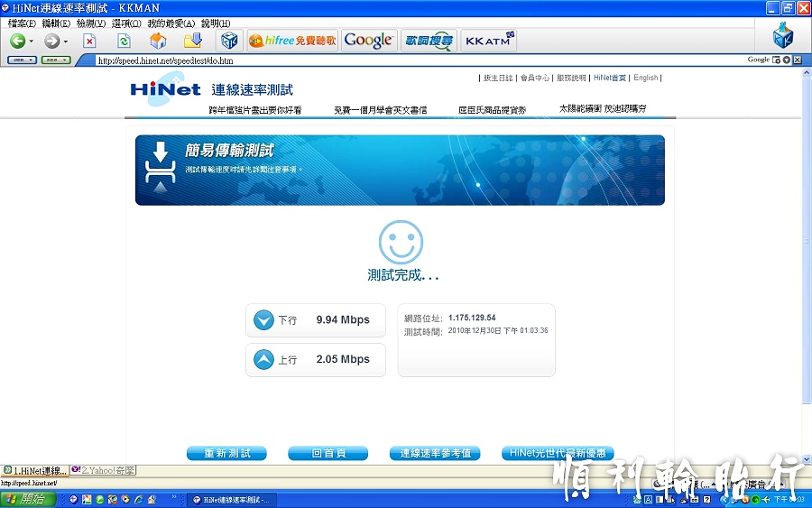The height and width of the screenshot is (508, 812).
Task: Open the 檢視(V) menu
Action: [90, 23]
